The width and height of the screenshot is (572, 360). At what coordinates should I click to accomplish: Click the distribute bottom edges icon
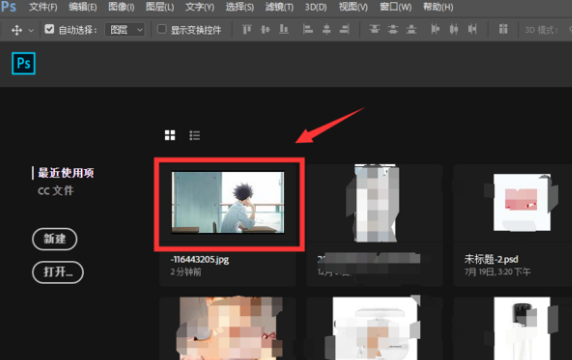411,29
